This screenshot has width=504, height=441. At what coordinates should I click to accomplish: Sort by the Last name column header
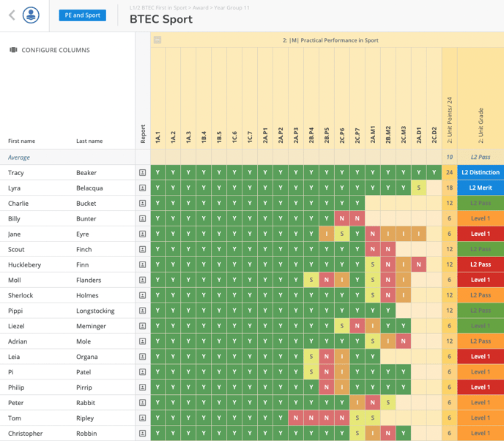click(x=89, y=141)
